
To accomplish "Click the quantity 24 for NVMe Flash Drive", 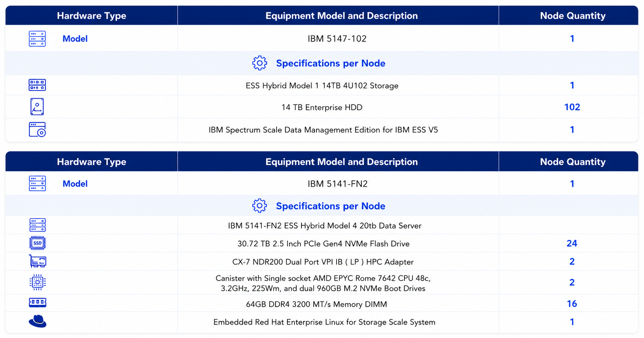I will 572,243.
